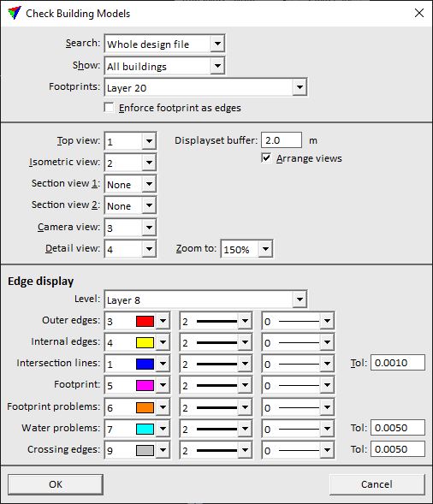This screenshot has width=433, height=504.
Task: Click the orange Footprint problems color swatch
Action: coord(145,407)
